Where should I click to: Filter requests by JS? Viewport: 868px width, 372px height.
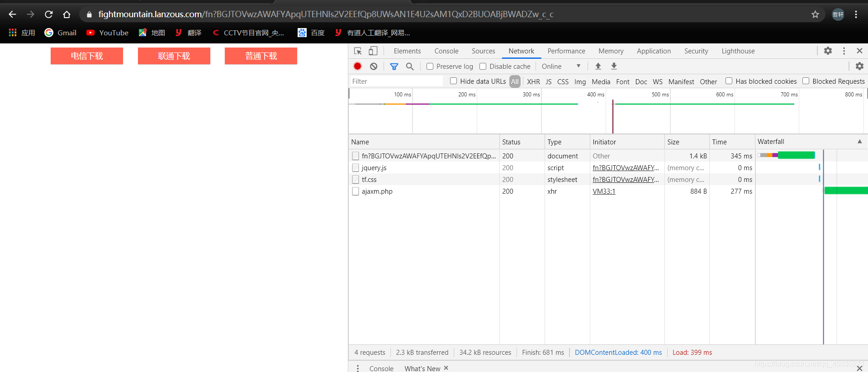[548, 81]
